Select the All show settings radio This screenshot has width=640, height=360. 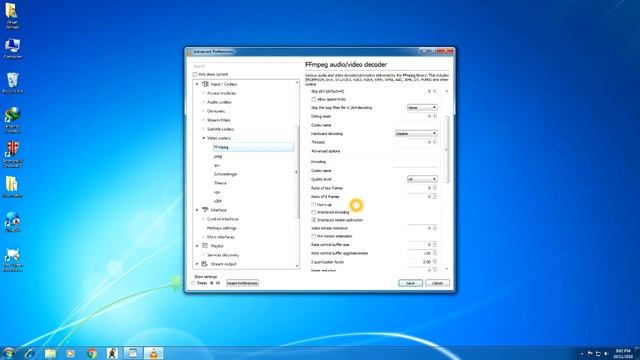click(x=212, y=283)
